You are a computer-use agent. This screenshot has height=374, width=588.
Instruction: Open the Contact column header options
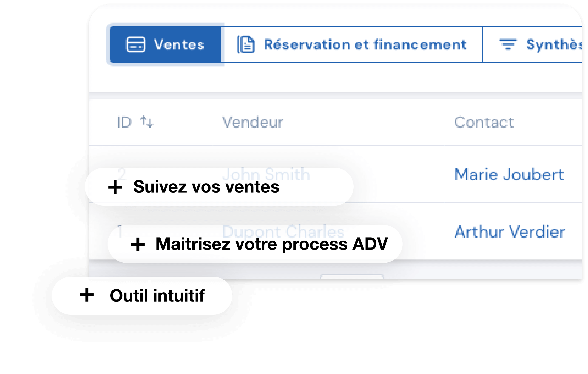484,122
